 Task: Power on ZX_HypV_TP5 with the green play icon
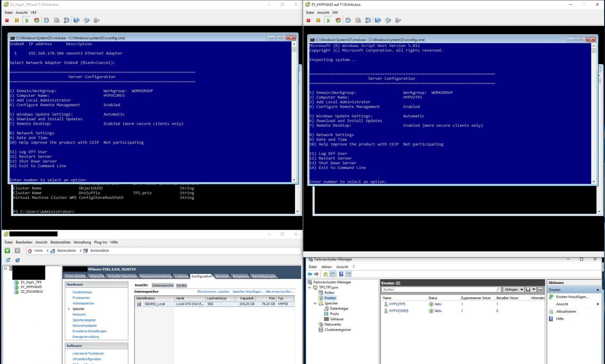coord(27,20)
